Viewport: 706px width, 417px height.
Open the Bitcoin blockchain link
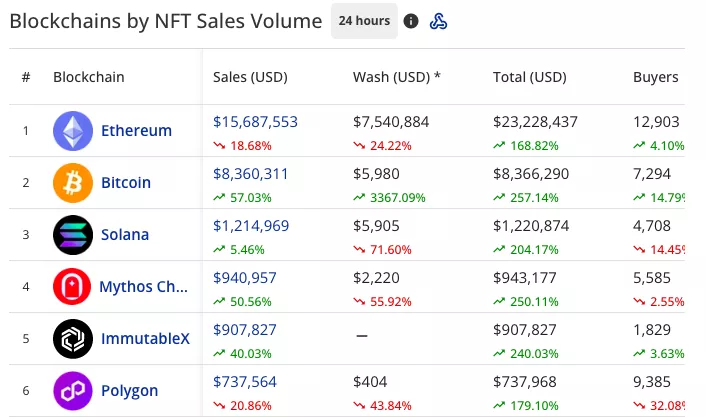(x=126, y=183)
